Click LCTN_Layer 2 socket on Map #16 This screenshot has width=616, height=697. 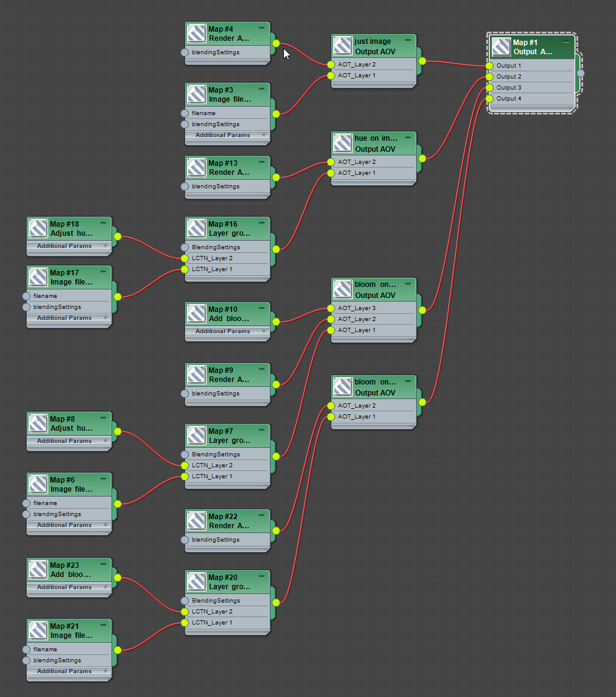185,258
